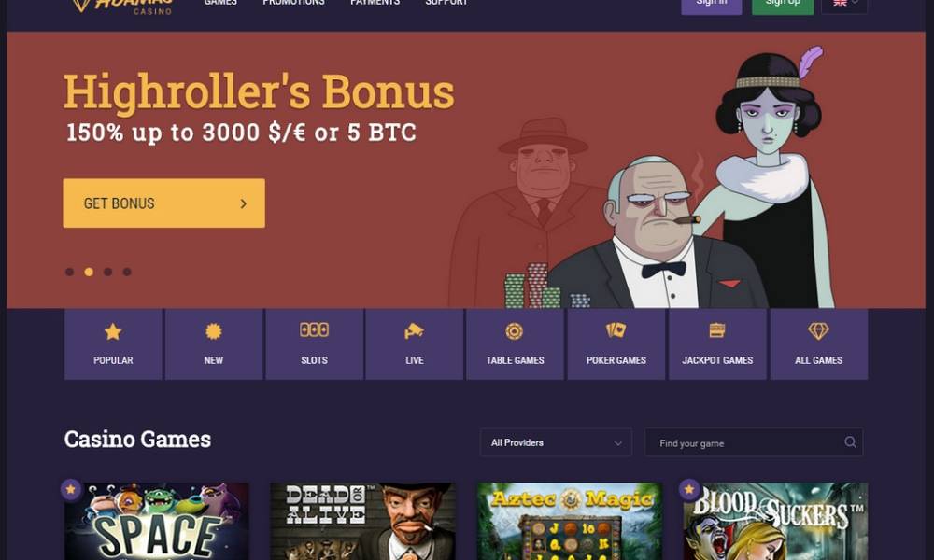The height and width of the screenshot is (560, 934).
Task: Expand the All Providers dropdown
Action: [556, 442]
